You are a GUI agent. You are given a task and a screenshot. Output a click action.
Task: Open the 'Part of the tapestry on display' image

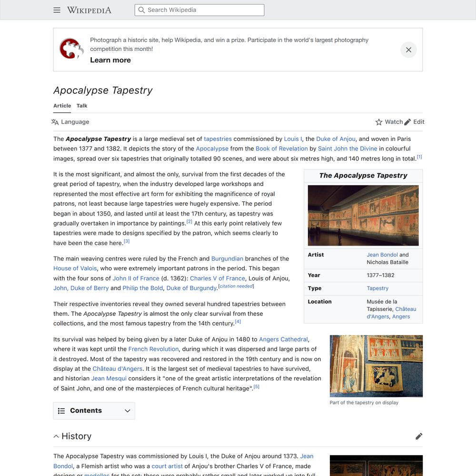point(376,366)
